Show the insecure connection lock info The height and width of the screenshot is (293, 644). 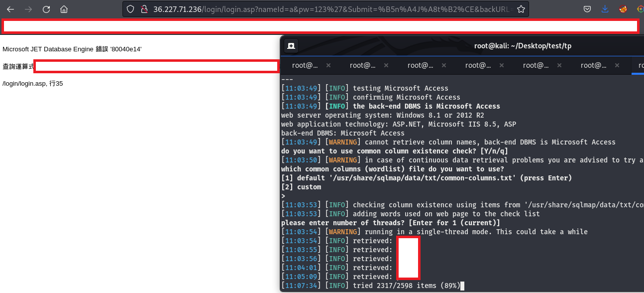click(144, 9)
